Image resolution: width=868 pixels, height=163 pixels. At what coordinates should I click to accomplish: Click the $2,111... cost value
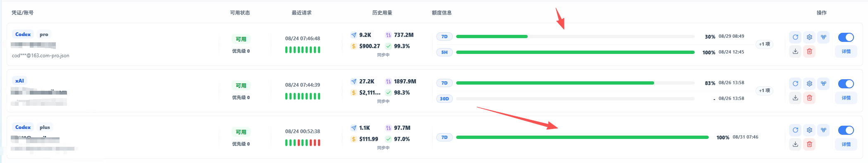(370, 92)
